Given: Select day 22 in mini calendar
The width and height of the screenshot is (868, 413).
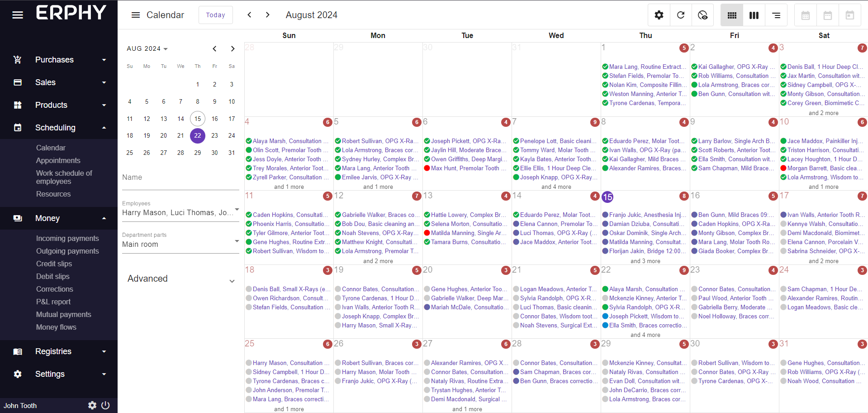Looking at the screenshot, I should [x=198, y=135].
